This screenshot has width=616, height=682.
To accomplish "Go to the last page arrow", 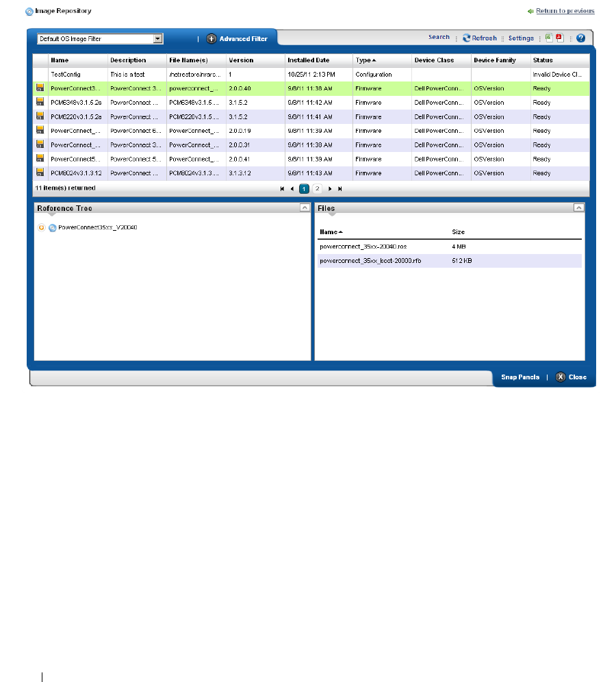I will pyautogui.click(x=340, y=189).
